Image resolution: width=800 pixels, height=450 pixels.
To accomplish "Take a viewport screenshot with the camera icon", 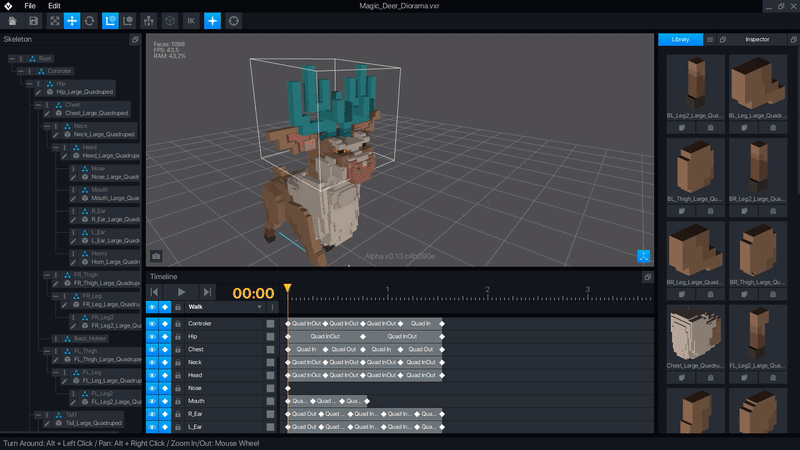I will coord(156,256).
